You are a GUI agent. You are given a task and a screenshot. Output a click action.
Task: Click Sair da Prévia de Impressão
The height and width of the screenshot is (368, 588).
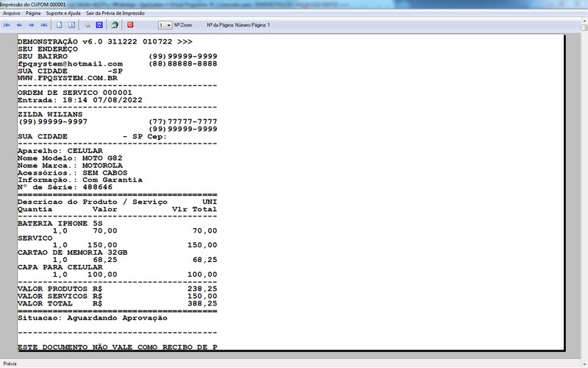(115, 13)
